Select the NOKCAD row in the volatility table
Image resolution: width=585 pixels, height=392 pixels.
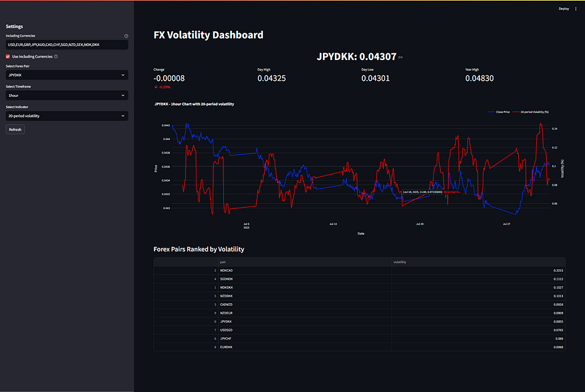point(267,270)
